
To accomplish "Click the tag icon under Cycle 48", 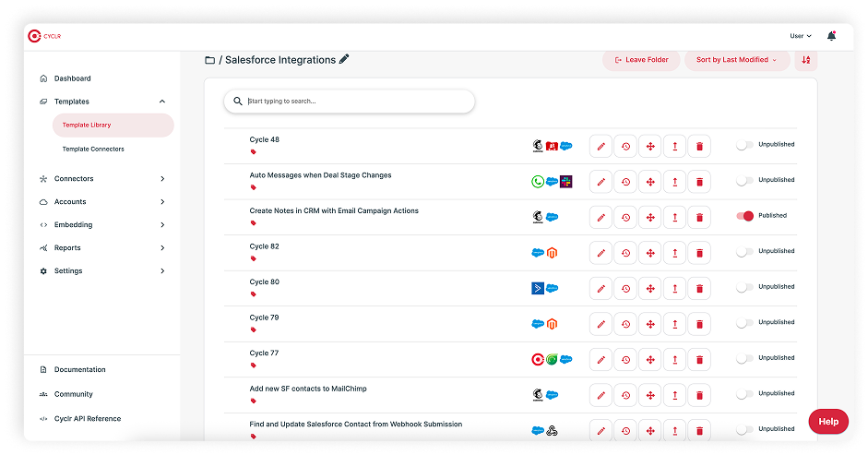I will [x=253, y=152].
